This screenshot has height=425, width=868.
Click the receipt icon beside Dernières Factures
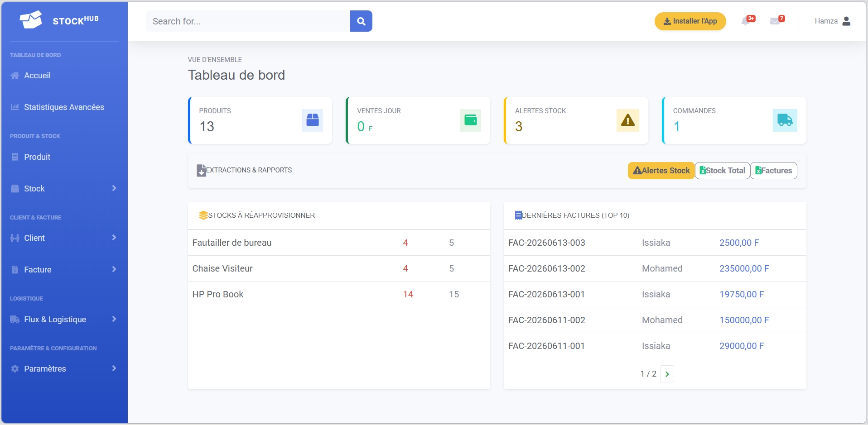point(518,215)
